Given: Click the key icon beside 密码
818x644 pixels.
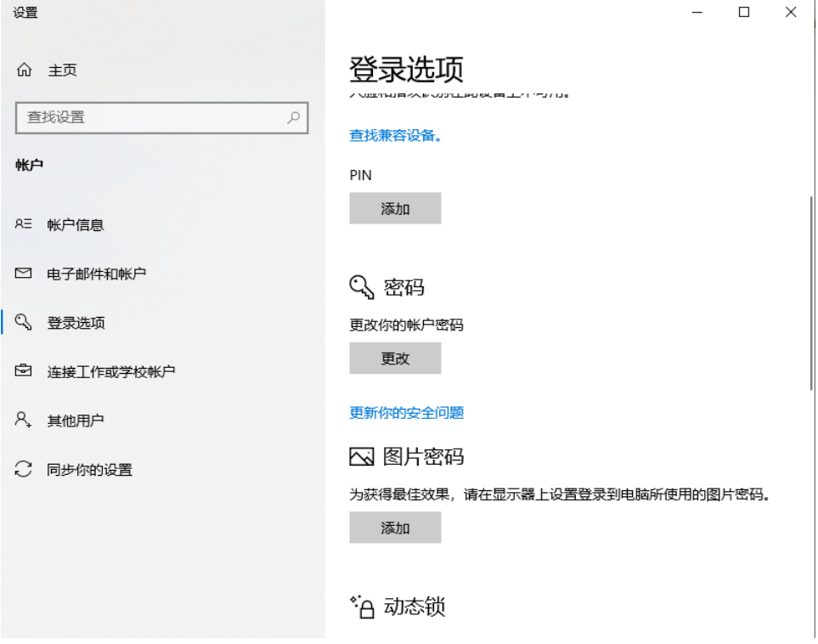Looking at the screenshot, I should coord(361,286).
